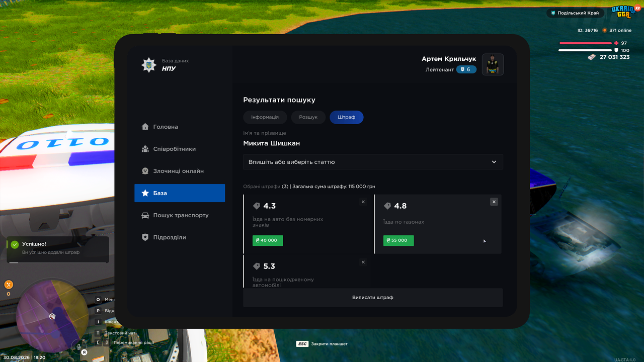Click the O key hint button
Viewport: 644px width, 362px height.
(98, 300)
